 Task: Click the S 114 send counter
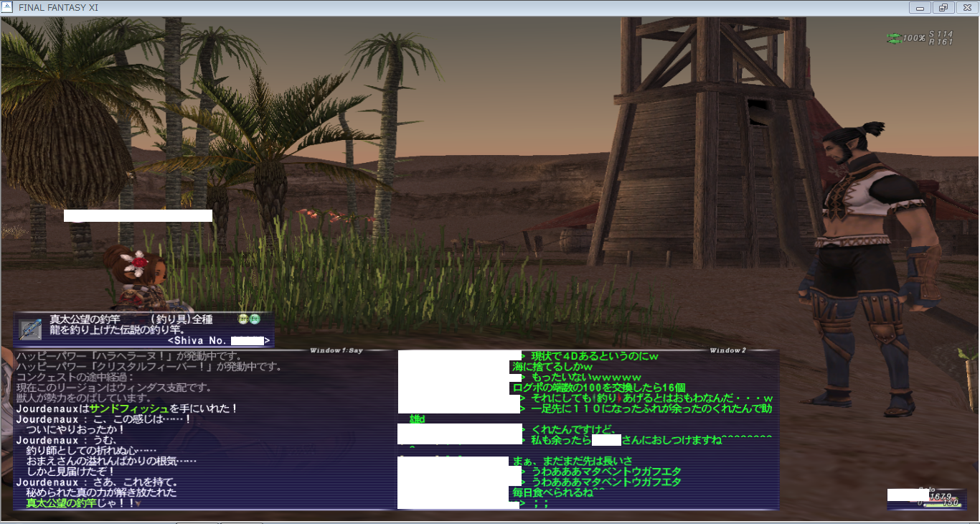941,34
